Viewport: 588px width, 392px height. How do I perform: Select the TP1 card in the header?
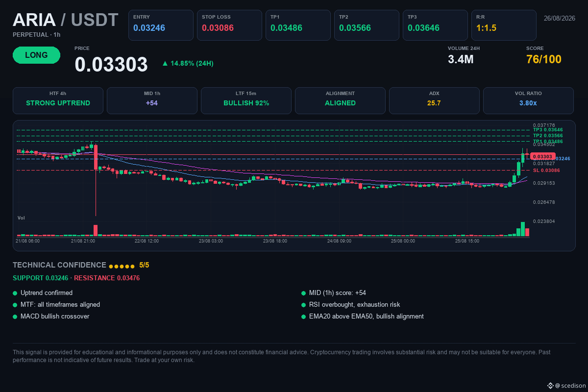(x=298, y=25)
